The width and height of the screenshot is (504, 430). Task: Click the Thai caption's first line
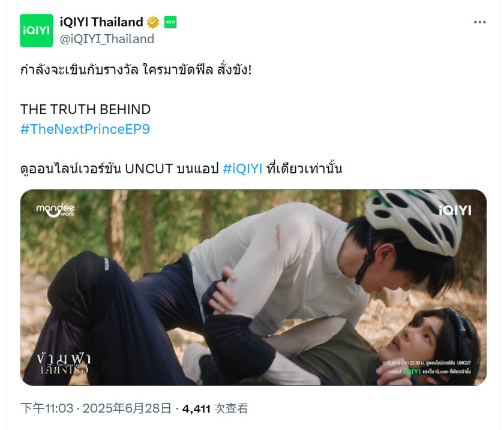pos(136,70)
